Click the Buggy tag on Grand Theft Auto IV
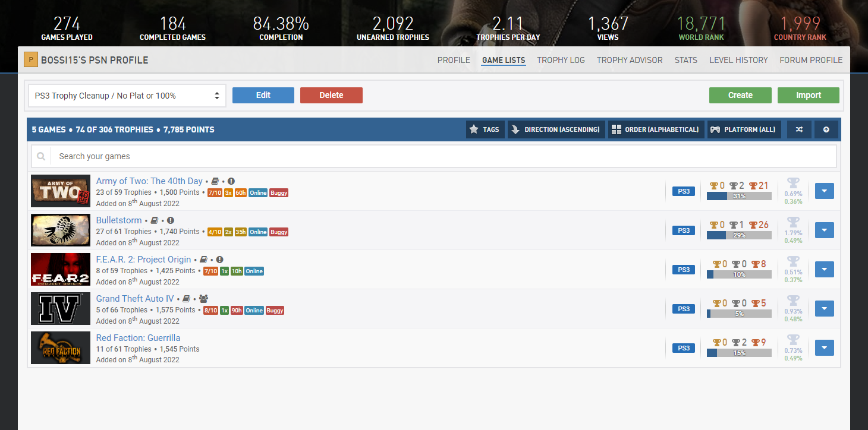The image size is (868, 430). click(275, 311)
